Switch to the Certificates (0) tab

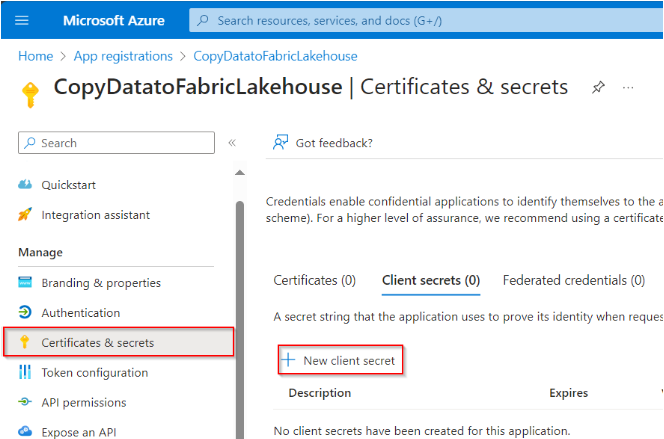click(314, 280)
